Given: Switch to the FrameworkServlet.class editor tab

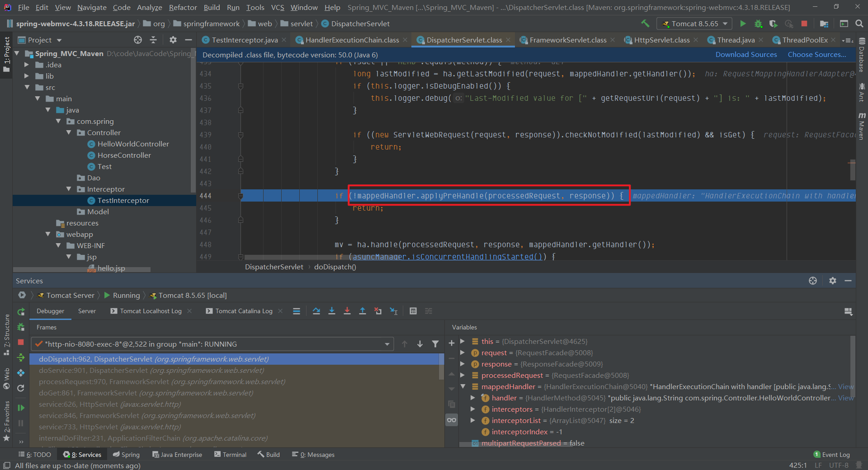Looking at the screenshot, I should (568, 40).
